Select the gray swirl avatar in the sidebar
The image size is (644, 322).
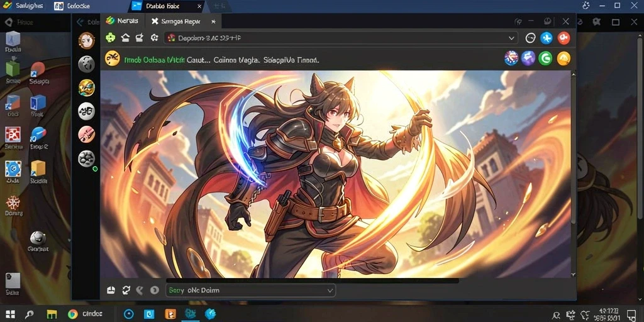[86, 64]
